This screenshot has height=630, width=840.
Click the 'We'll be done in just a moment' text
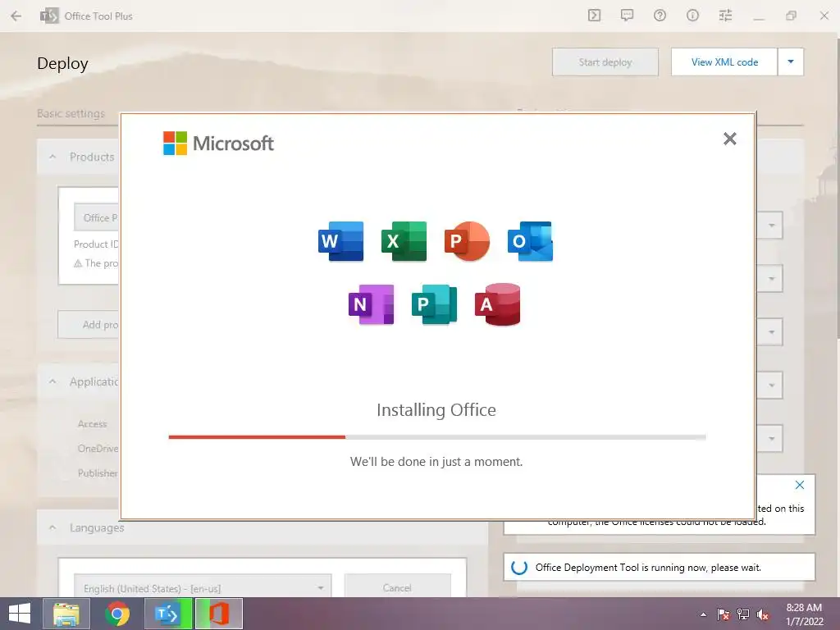pyautogui.click(x=436, y=462)
